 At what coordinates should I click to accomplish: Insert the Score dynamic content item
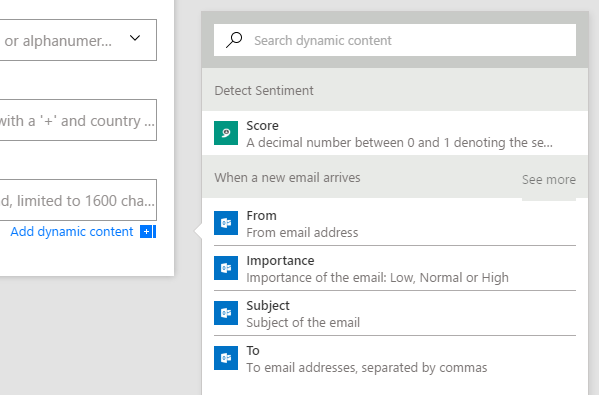395,133
